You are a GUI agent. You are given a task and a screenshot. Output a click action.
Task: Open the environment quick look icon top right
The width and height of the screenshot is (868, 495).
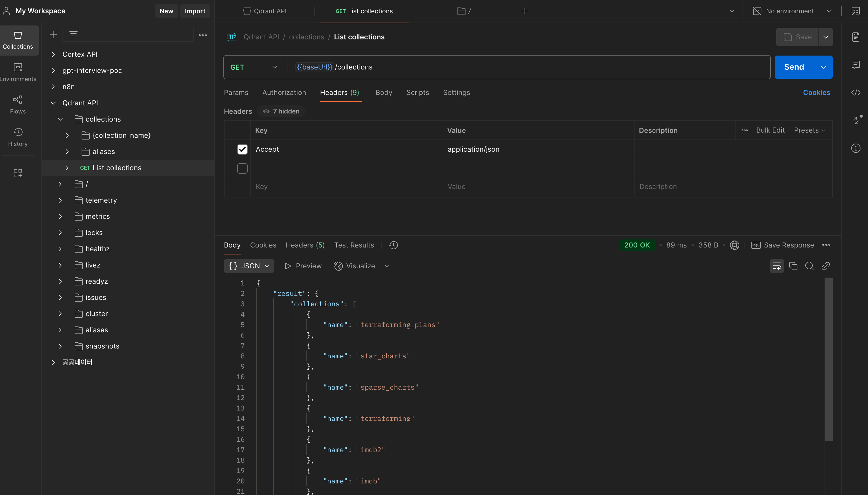pos(856,11)
